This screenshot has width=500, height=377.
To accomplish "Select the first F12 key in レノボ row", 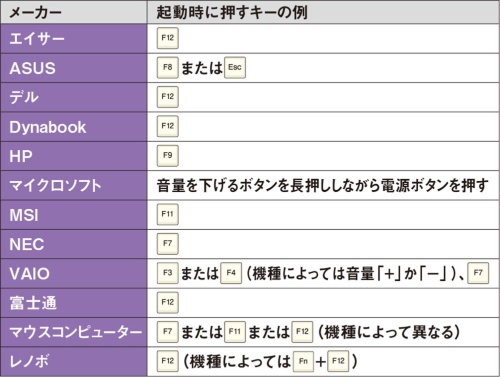I will [168, 361].
